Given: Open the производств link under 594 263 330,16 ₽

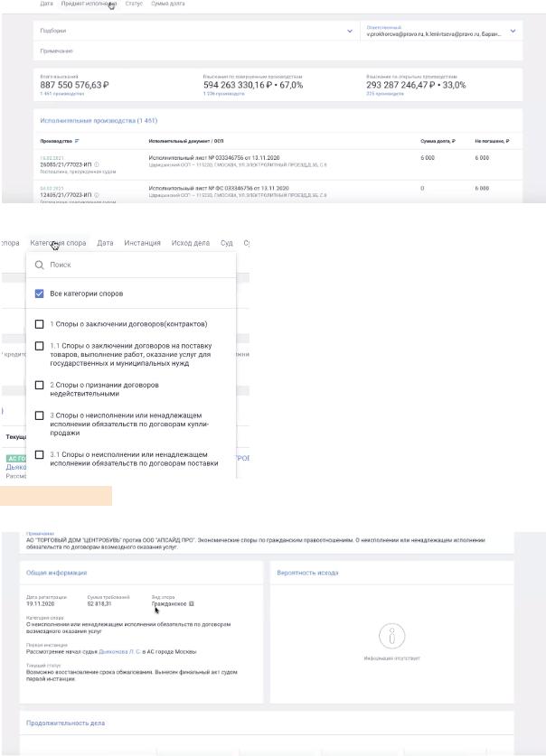Looking at the screenshot, I should (x=224, y=94).
